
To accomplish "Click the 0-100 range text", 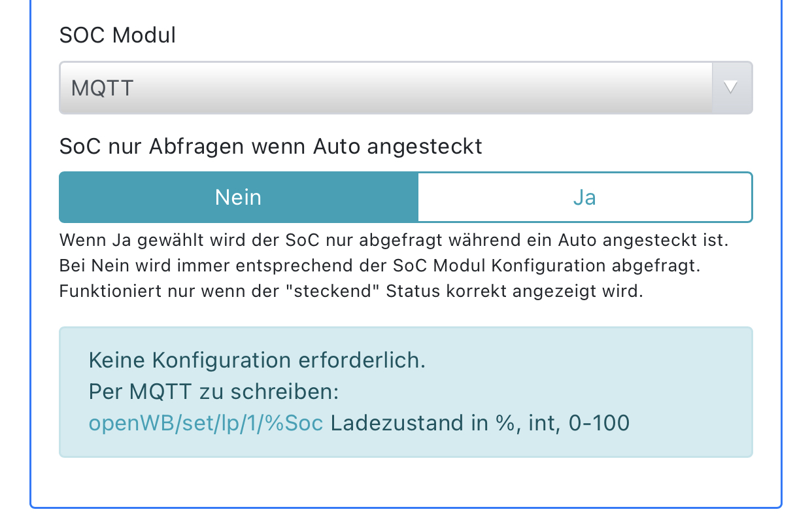I will 599,423.
